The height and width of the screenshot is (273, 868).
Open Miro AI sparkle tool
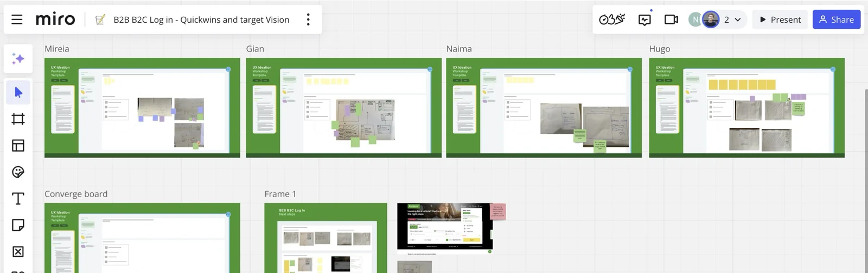[18, 58]
